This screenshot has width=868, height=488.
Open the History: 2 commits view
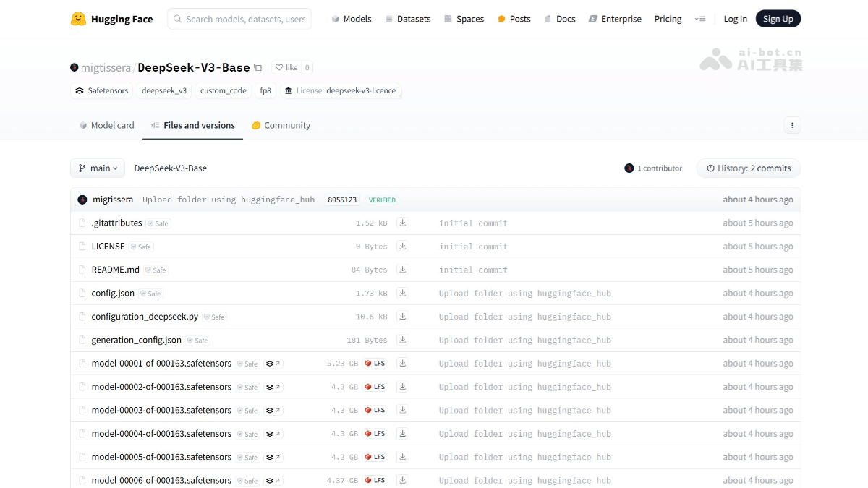(748, 168)
